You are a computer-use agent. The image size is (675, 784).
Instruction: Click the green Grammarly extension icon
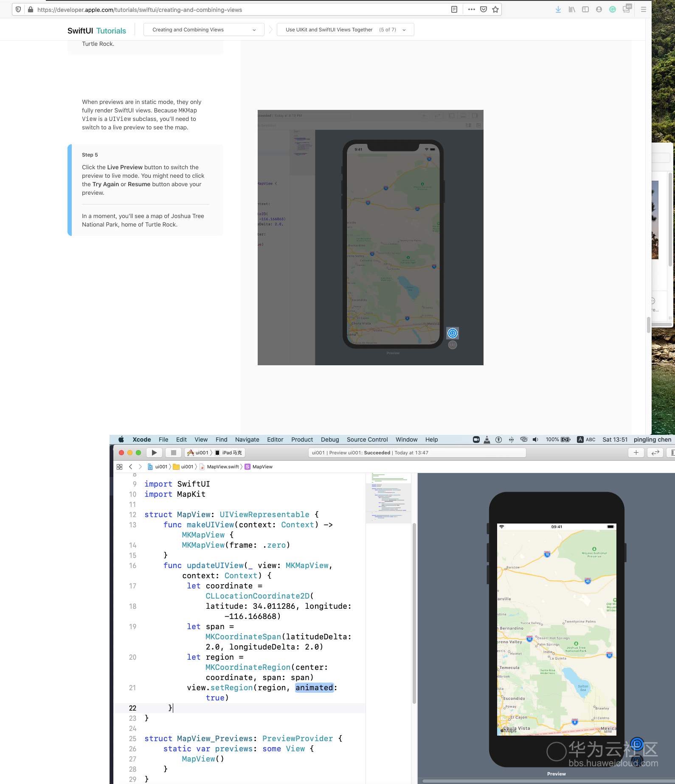[x=613, y=9]
